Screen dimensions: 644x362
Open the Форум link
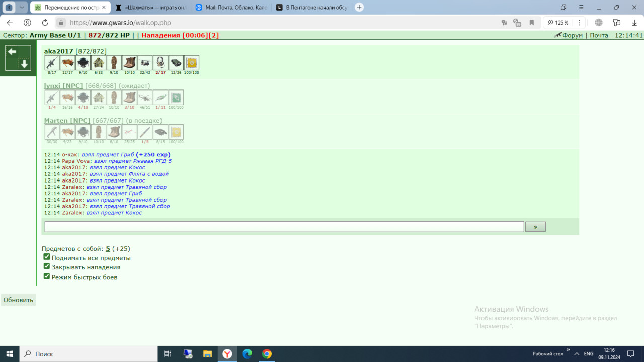click(x=573, y=35)
